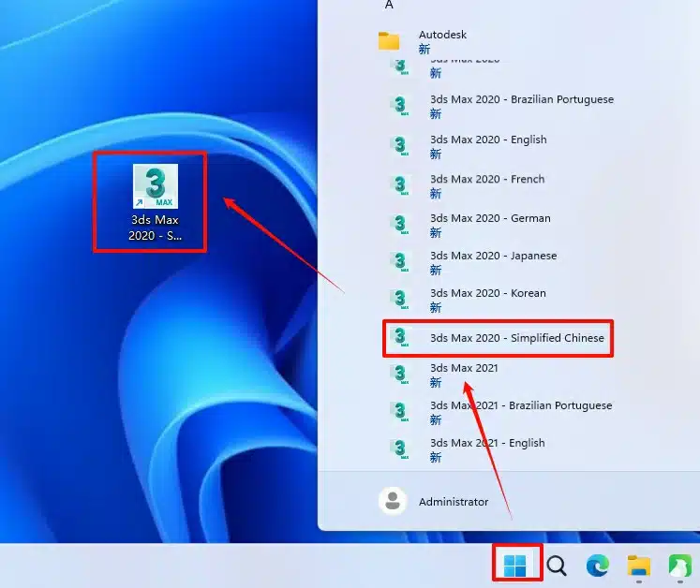This screenshot has height=588, width=700.
Task: Click the 3ds Max 2020 - English icon
Action: click(401, 146)
